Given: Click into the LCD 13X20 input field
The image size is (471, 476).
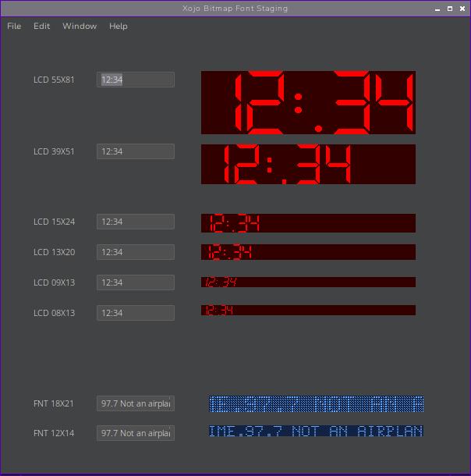Looking at the screenshot, I should (136, 252).
